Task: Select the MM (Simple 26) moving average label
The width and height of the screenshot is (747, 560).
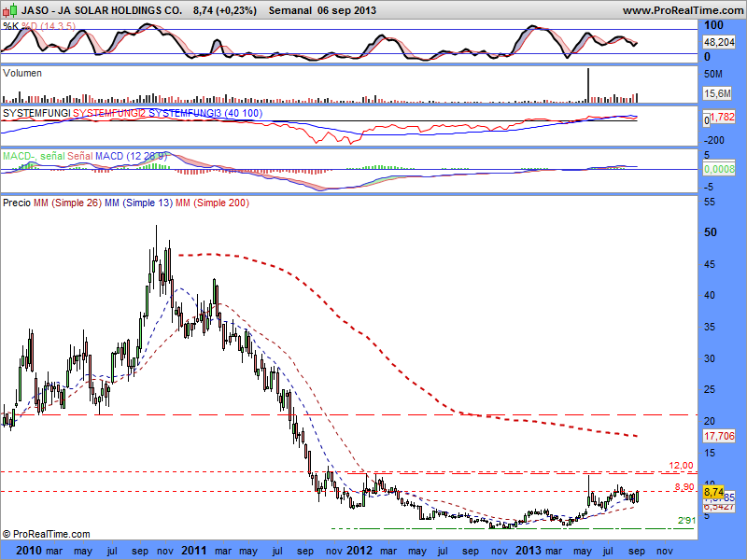Action: (67, 203)
